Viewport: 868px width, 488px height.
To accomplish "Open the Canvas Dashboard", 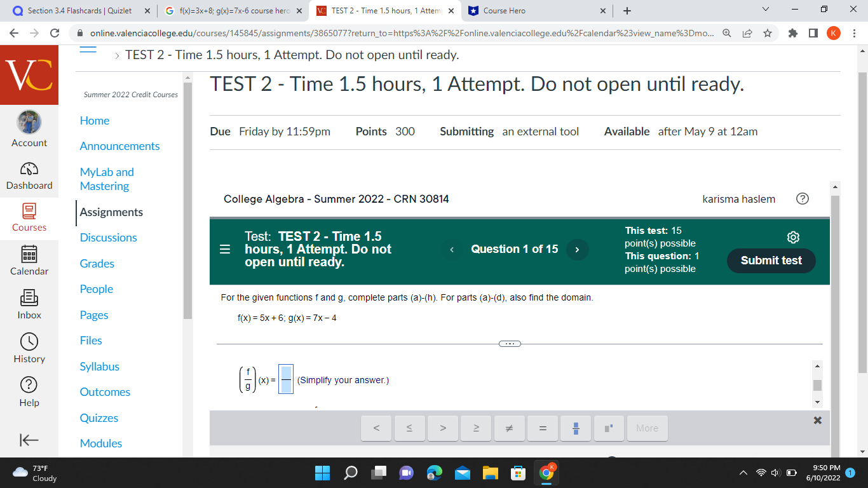I will (x=29, y=177).
